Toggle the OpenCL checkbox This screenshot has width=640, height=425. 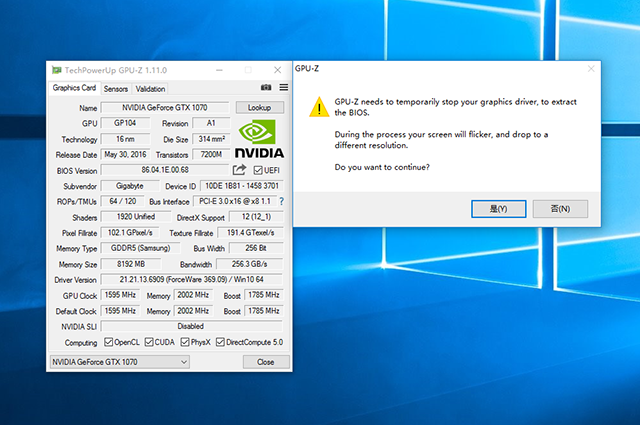point(108,342)
